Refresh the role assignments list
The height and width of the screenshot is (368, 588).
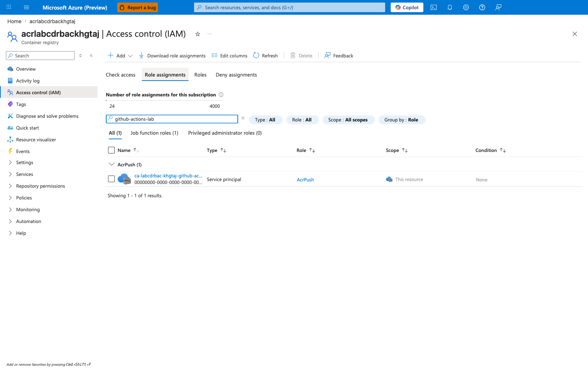[x=265, y=56]
